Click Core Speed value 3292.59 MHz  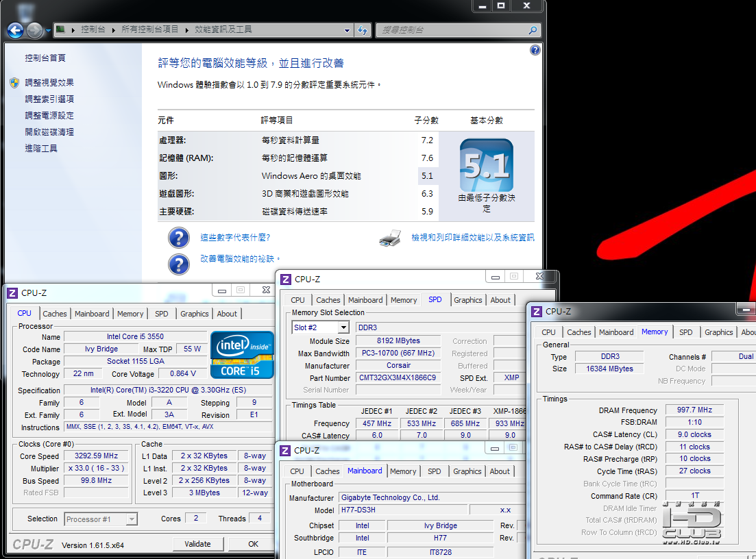pos(97,456)
